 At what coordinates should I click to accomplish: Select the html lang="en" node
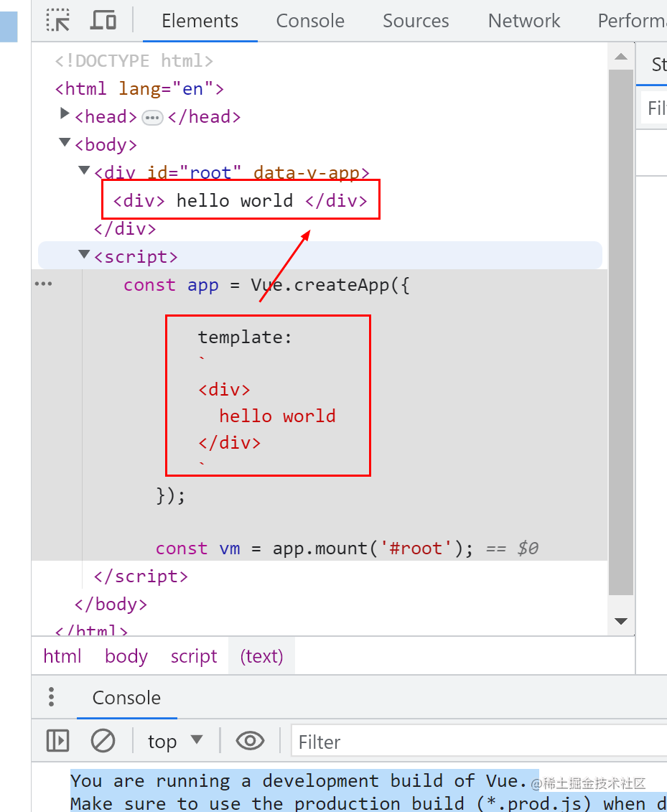(140, 88)
